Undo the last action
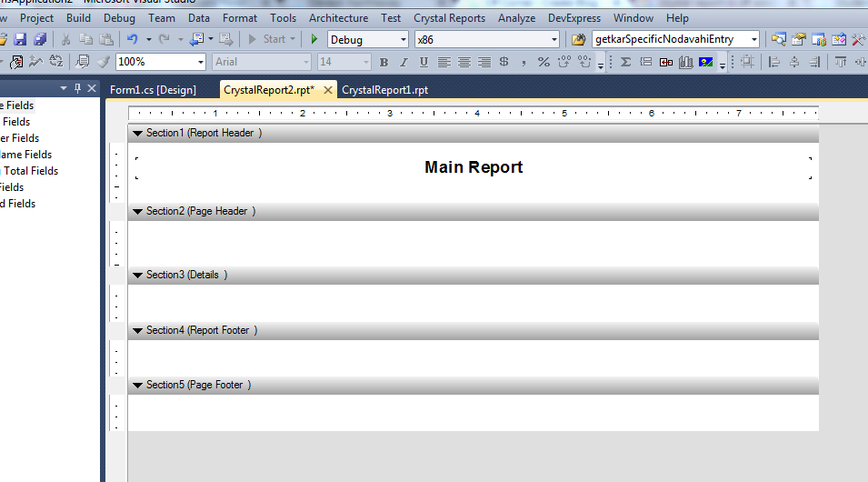The width and height of the screenshot is (868, 482). 133,39
